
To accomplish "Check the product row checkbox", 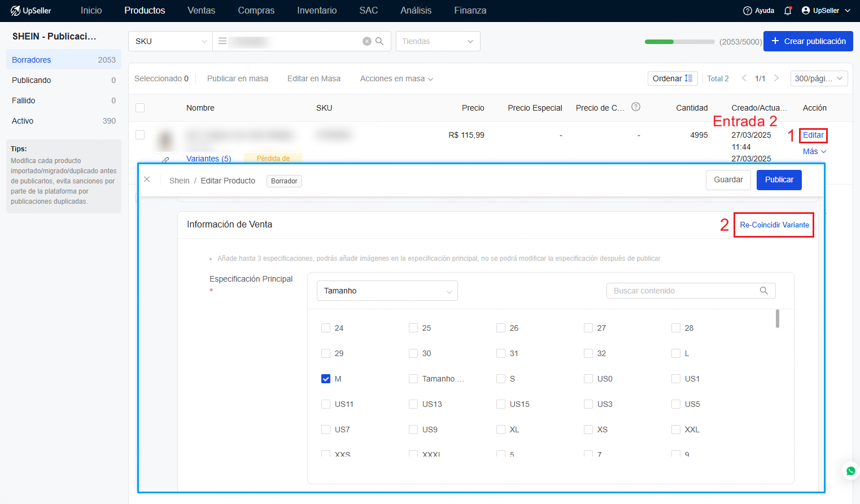I will (x=140, y=135).
